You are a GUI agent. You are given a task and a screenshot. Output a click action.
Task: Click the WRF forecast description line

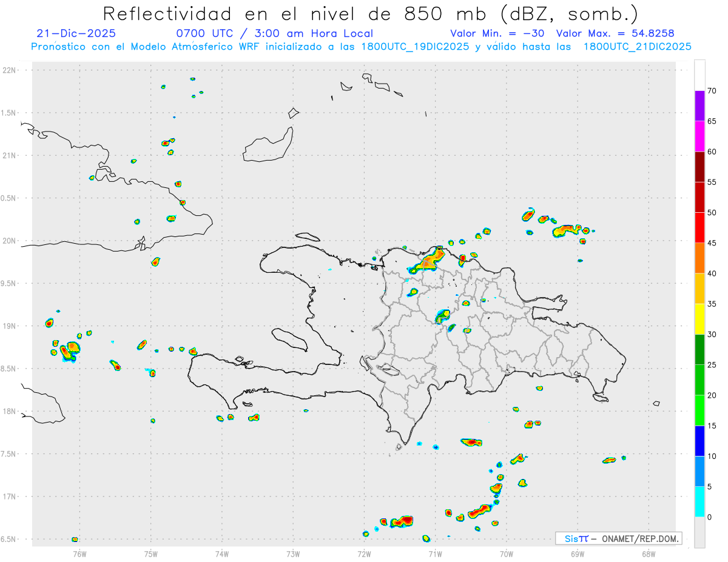click(361, 47)
